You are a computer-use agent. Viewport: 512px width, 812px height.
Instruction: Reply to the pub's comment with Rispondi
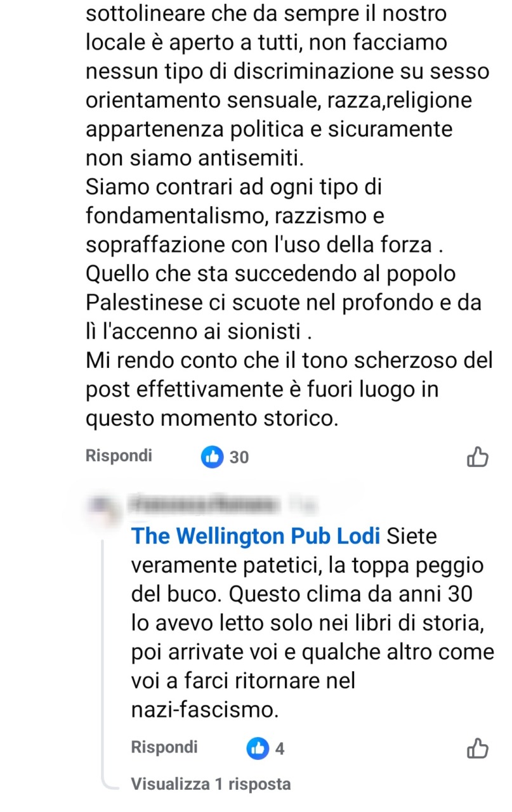coord(119,455)
